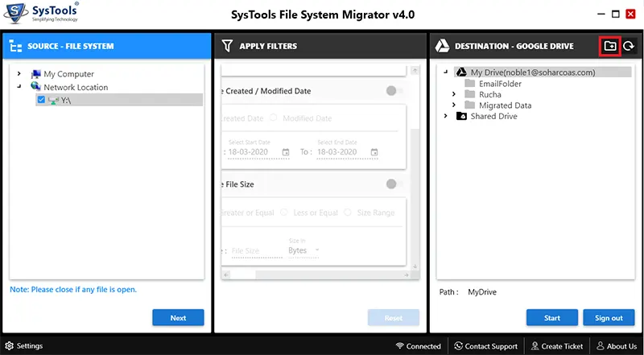Select the Shared Drive tree item

494,116
